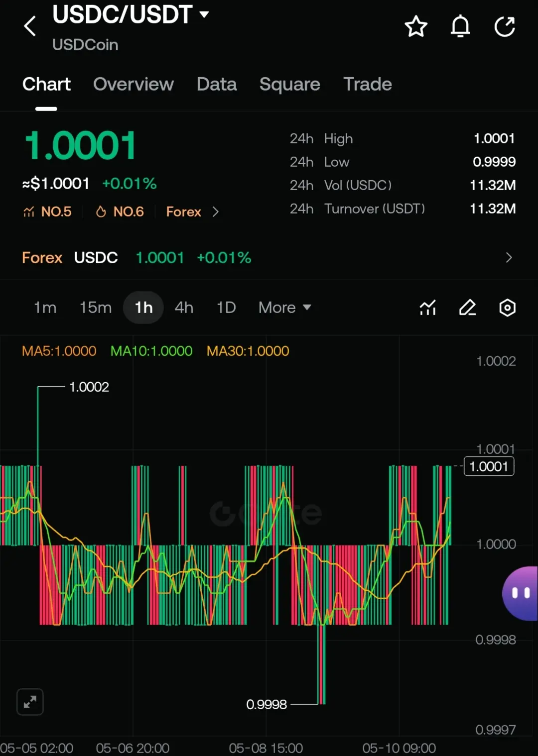
Task: Tap the 05-08 15:00 time axis label
Action: [266, 748]
